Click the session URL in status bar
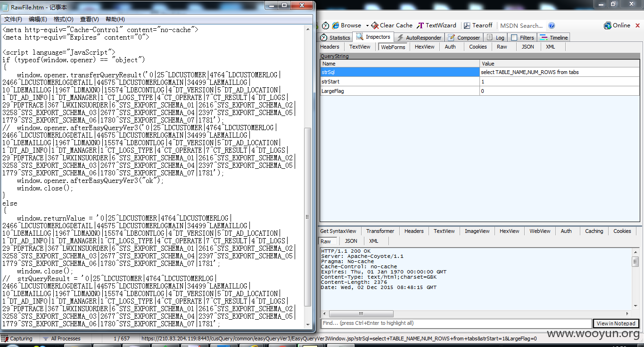This screenshot has width=644, height=347. coord(339,339)
